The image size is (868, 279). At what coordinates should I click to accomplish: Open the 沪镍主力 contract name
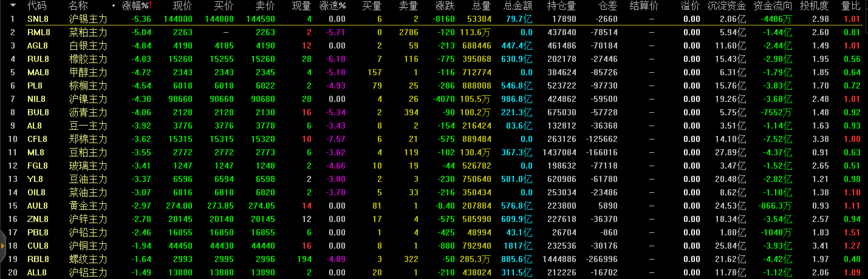88,99
